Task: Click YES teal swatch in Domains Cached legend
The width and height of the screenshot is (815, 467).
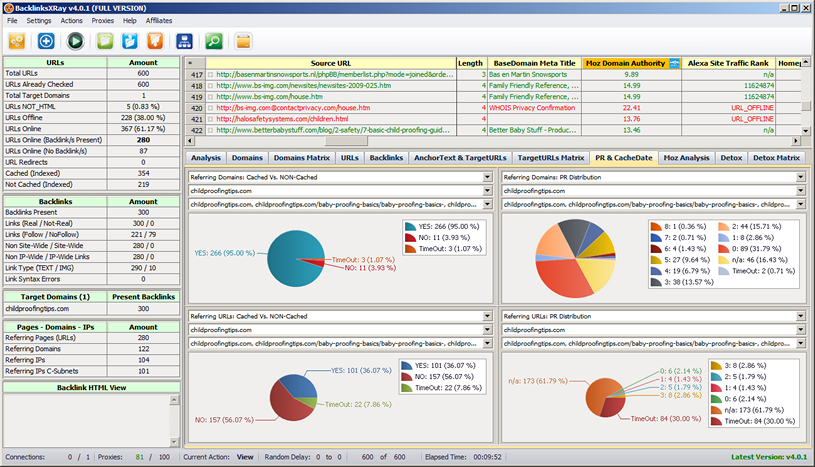Action: coord(411,227)
